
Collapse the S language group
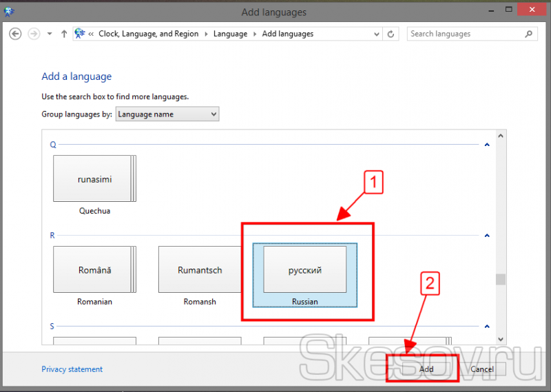coord(487,327)
